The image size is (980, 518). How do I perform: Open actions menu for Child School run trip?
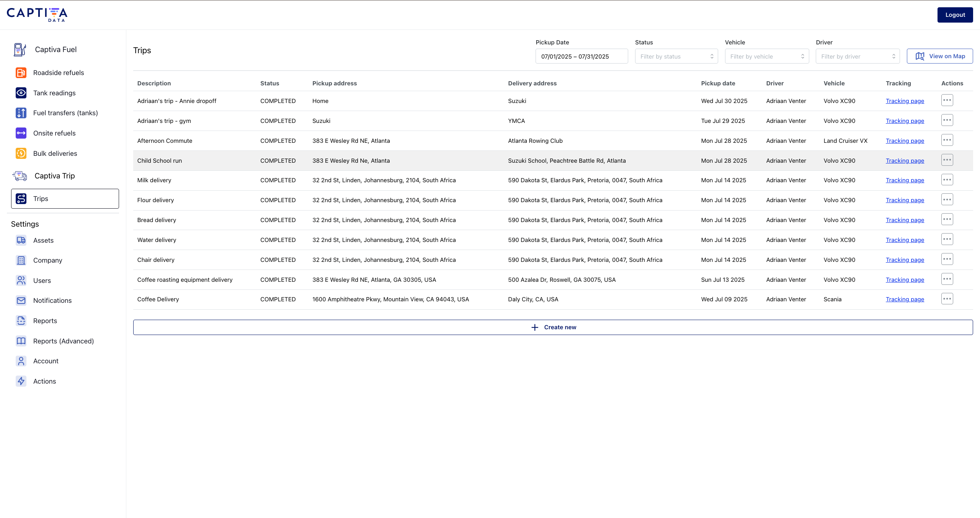tap(947, 160)
